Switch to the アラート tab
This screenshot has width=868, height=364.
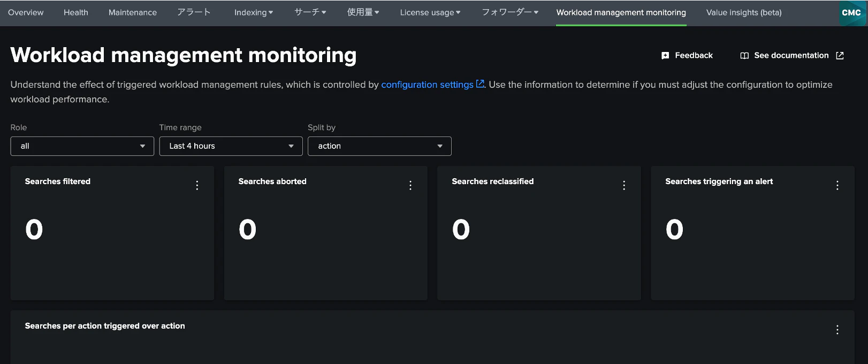(x=194, y=12)
